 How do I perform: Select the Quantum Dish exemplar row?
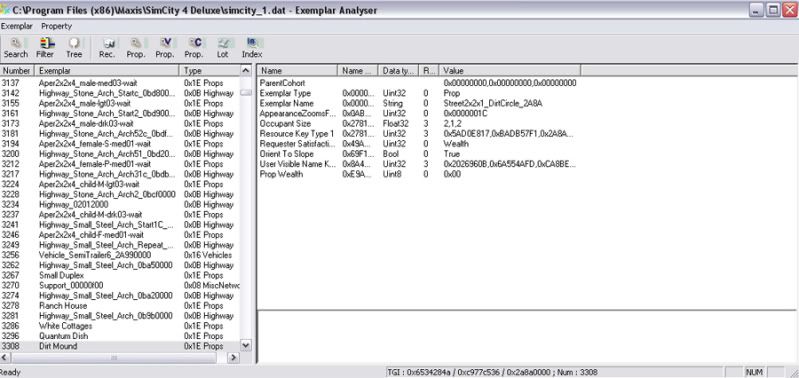click(120, 336)
